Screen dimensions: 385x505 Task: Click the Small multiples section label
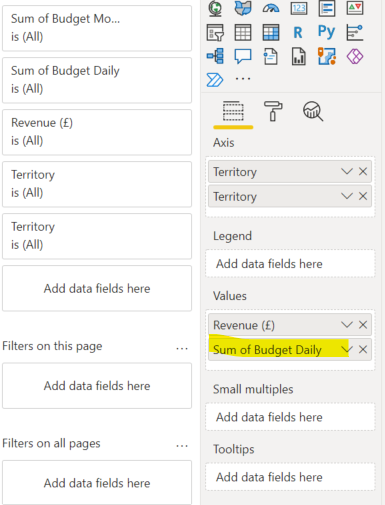[x=253, y=389]
